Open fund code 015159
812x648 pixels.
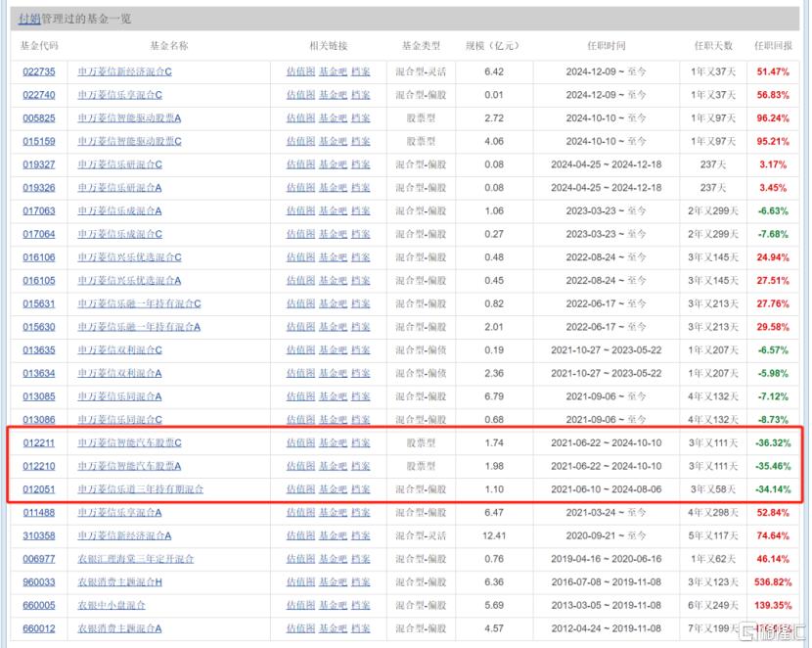tap(39, 141)
